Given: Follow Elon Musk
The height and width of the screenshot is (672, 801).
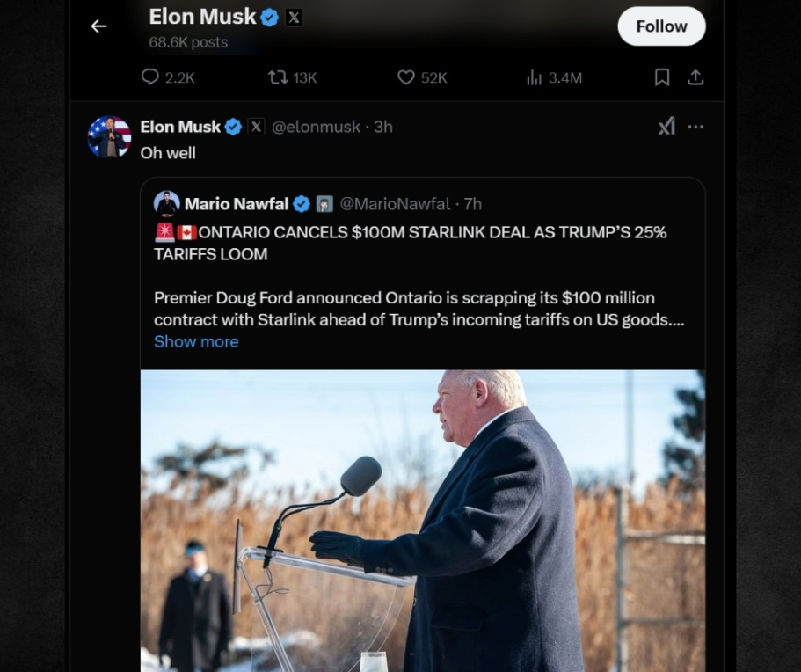Looking at the screenshot, I should 661,26.
